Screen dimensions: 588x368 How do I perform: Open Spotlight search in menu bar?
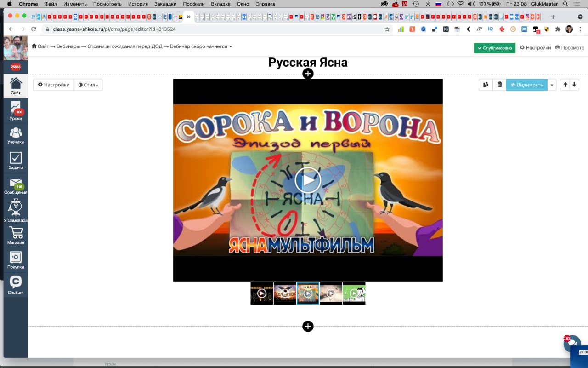[x=565, y=4]
